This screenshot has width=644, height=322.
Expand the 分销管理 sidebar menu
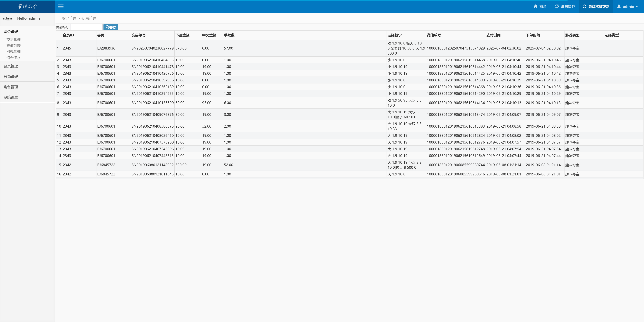coord(11,77)
